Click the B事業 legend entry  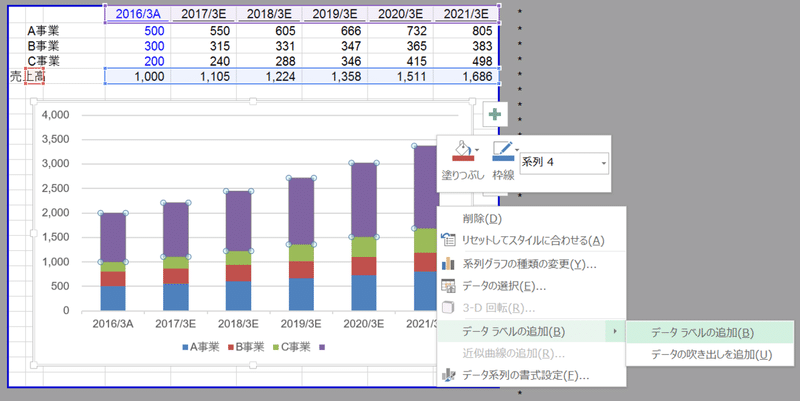(246, 347)
